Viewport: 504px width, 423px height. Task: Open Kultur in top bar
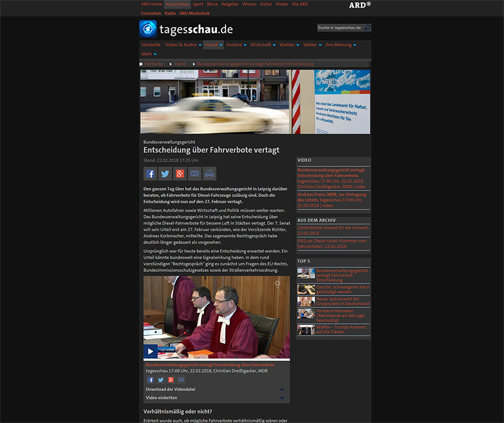click(x=266, y=4)
